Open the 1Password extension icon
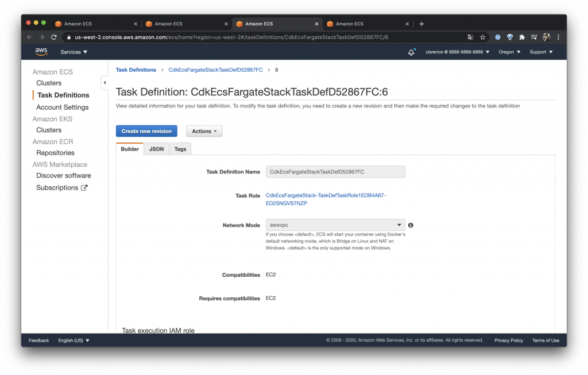Screen dimensions: 588x375 [498, 37]
